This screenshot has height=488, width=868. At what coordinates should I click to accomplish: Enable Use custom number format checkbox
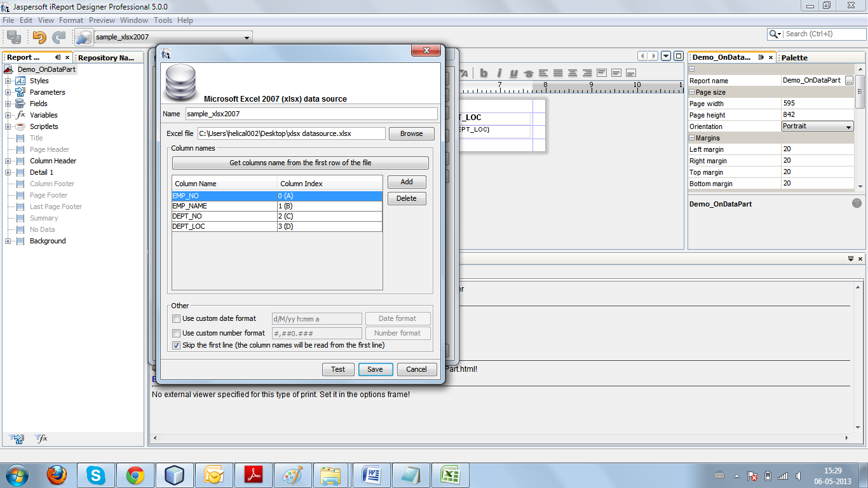point(177,333)
